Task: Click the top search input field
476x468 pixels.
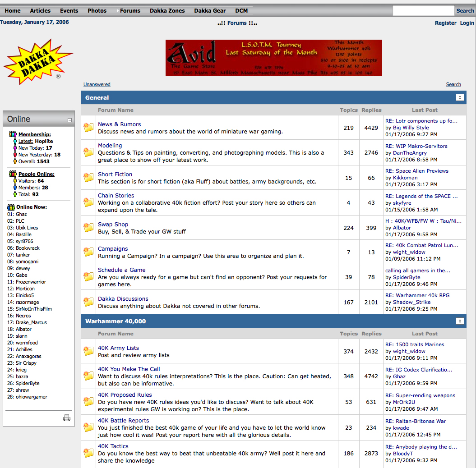Action: (423, 11)
